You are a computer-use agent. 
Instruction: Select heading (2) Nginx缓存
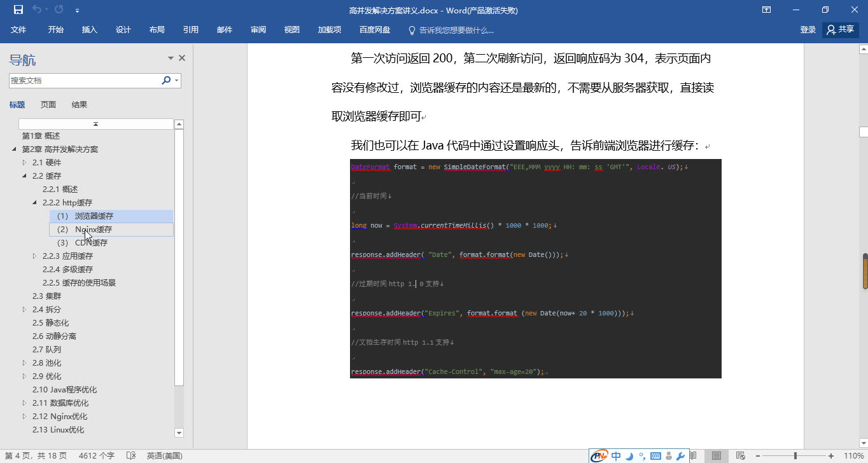(x=111, y=230)
